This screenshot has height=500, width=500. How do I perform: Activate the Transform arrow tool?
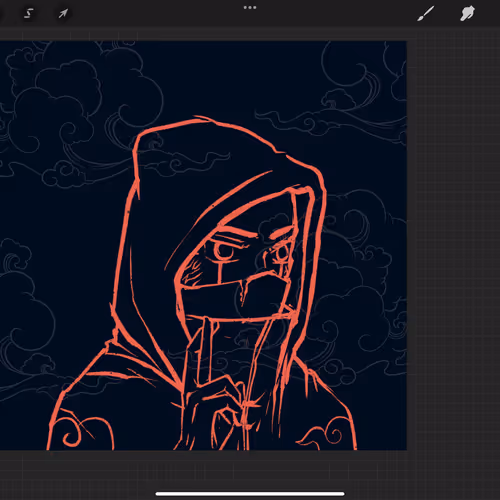point(63,13)
